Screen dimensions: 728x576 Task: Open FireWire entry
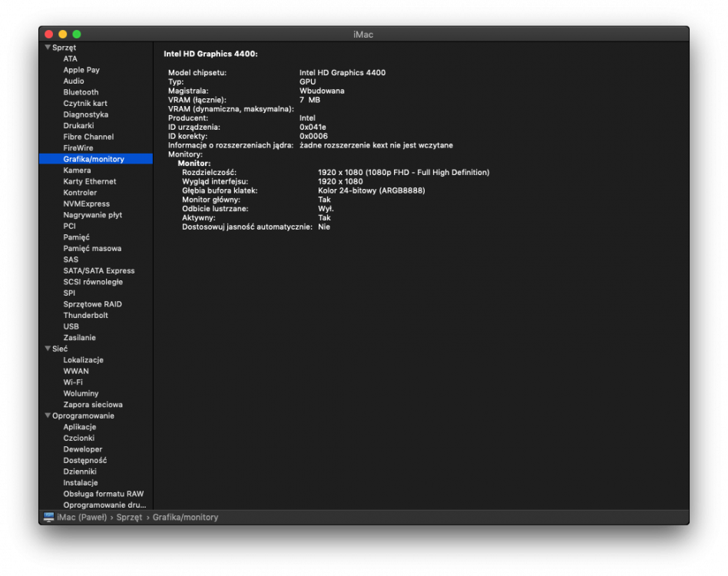tap(78, 147)
